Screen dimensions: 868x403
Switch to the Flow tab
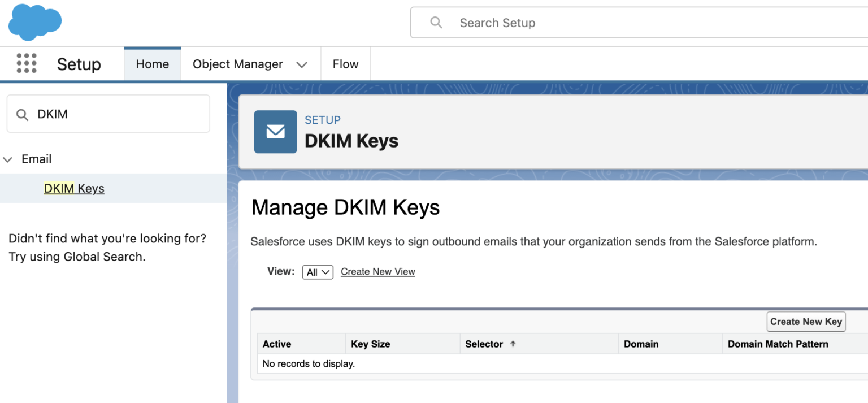pos(345,64)
